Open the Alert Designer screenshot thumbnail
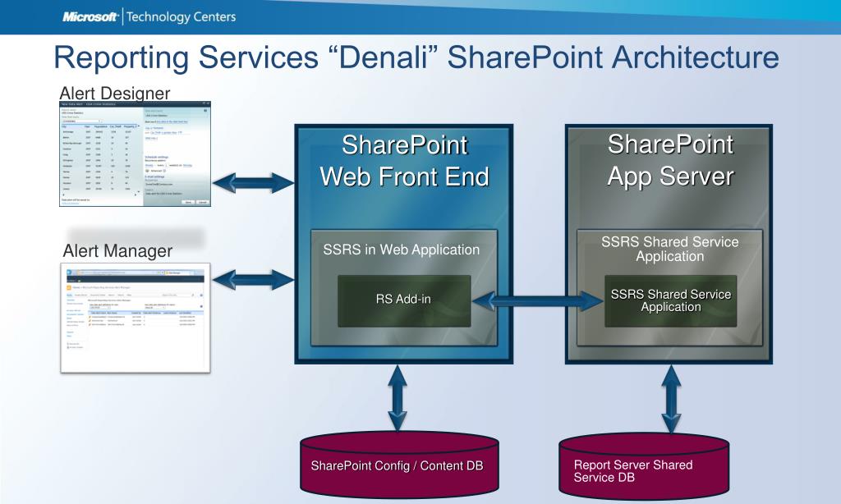This screenshot has width=841, height=504. pos(136,153)
